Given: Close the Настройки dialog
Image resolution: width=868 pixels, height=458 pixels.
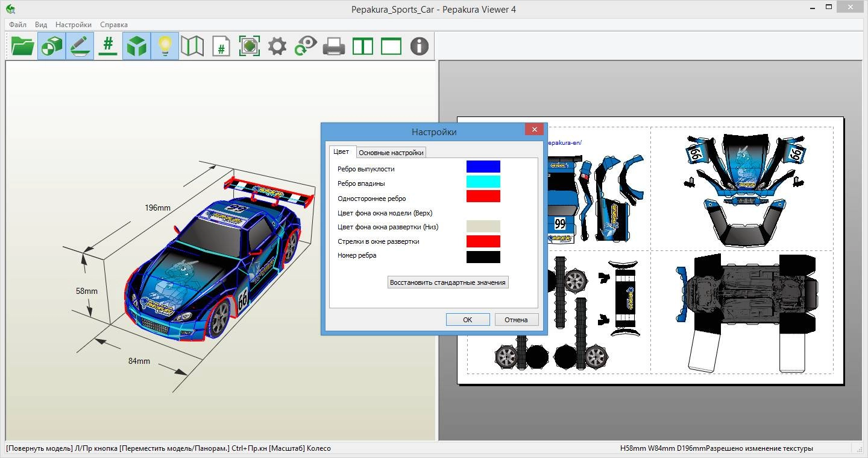Looking at the screenshot, I should point(534,129).
